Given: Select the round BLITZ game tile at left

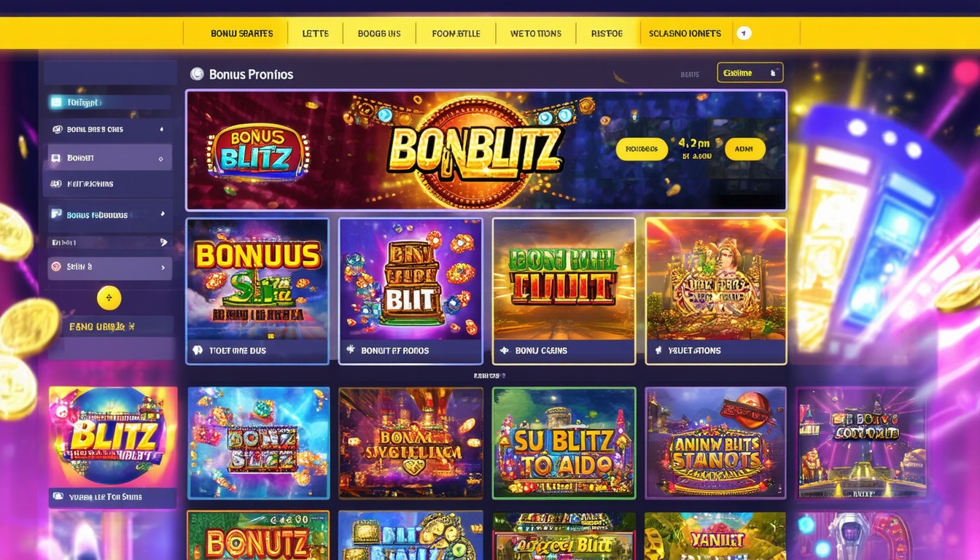Looking at the screenshot, I should (112, 437).
